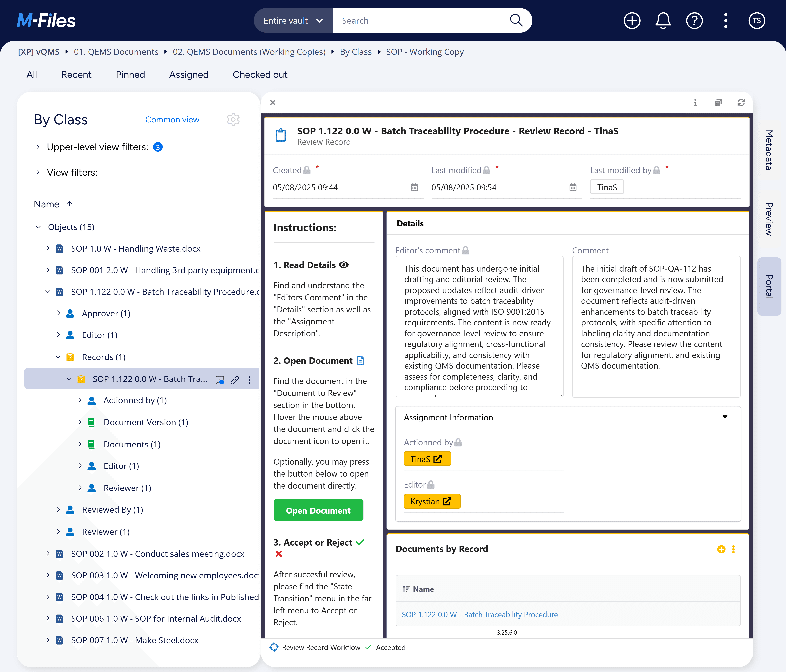The height and width of the screenshot is (672, 786).
Task: Click into the Search input field
Action: (x=421, y=20)
